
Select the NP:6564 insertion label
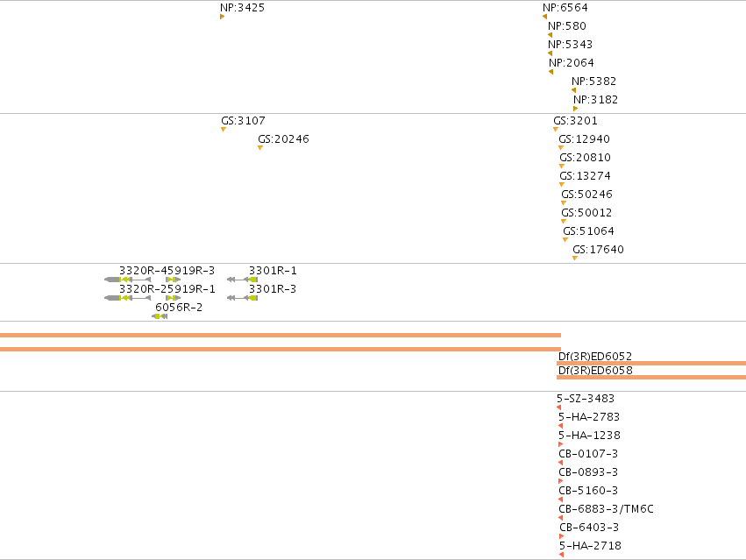pyautogui.click(x=565, y=8)
